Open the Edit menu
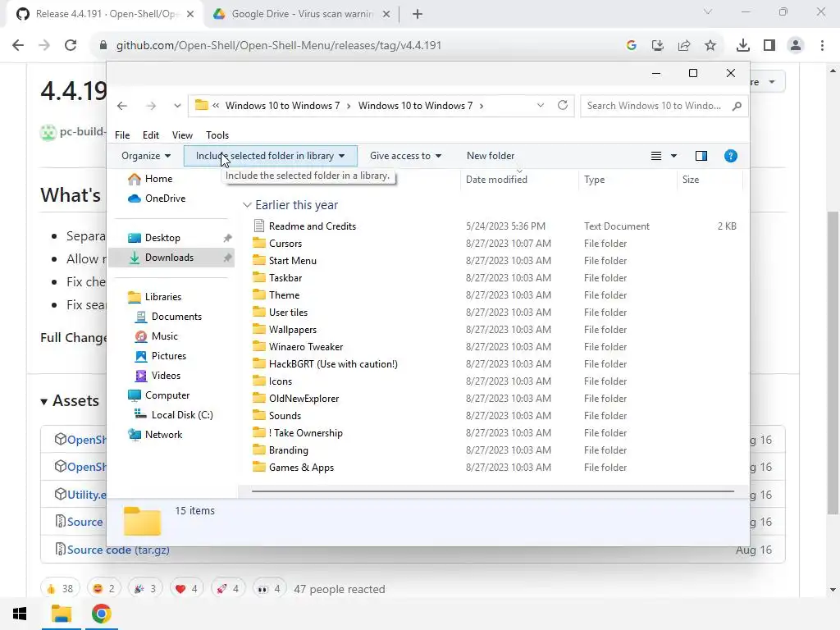840x630 pixels. coord(151,135)
